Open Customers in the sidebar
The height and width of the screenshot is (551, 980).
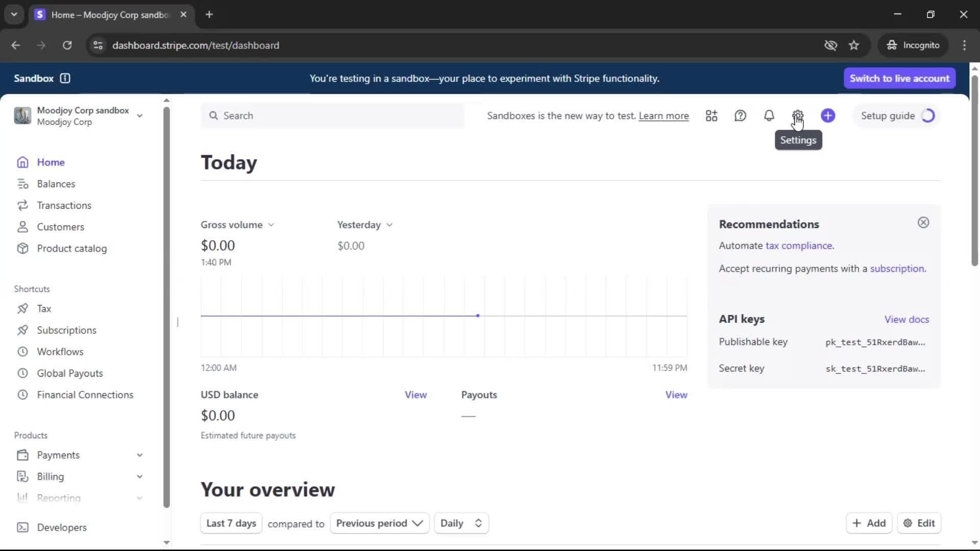point(60,227)
